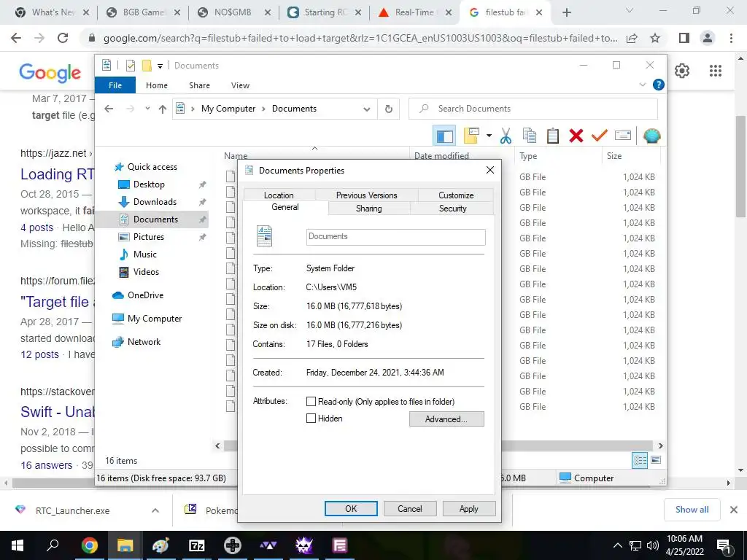
Task: Check the Hidden attribute checkbox
Action: tap(311, 418)
